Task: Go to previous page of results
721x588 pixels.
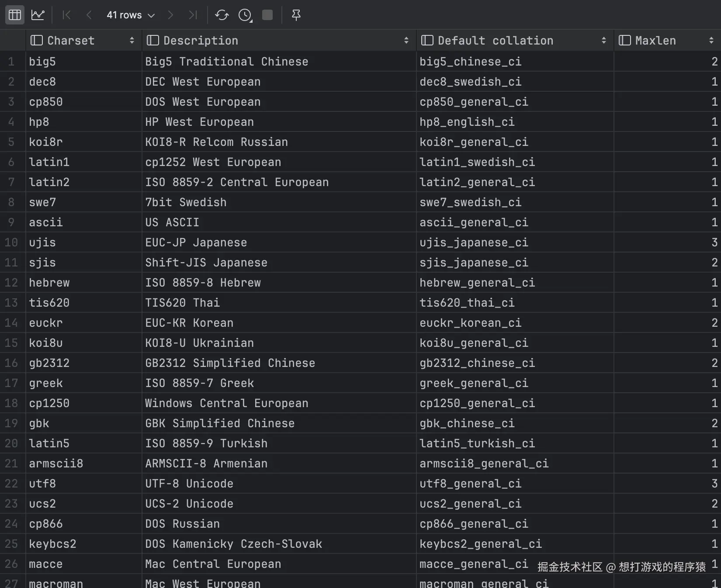Action: (89, 15)
